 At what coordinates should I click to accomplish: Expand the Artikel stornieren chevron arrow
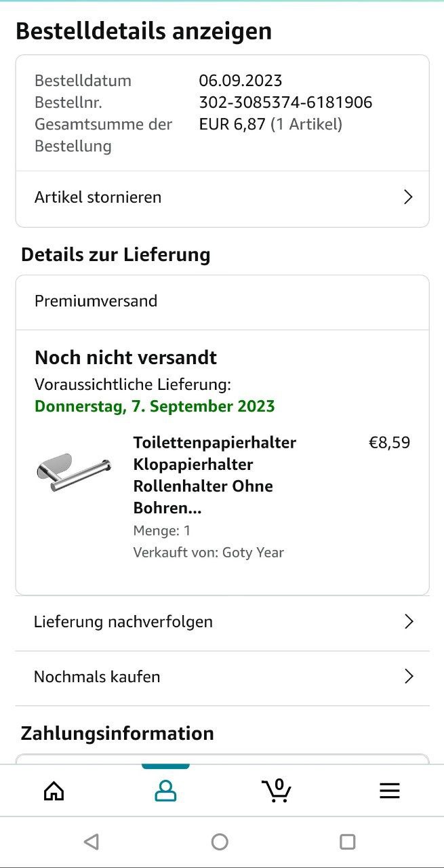pos(408,197)
